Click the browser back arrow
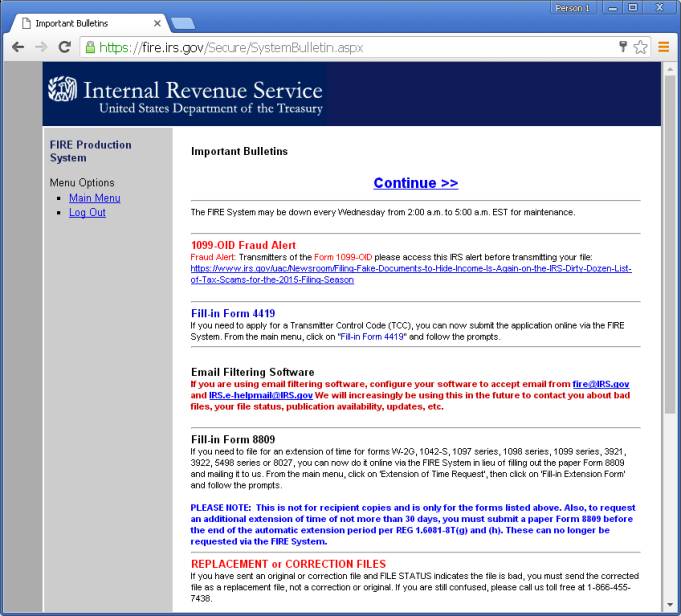Viewport: 681px width, 616px height. (x=17, y=47)
